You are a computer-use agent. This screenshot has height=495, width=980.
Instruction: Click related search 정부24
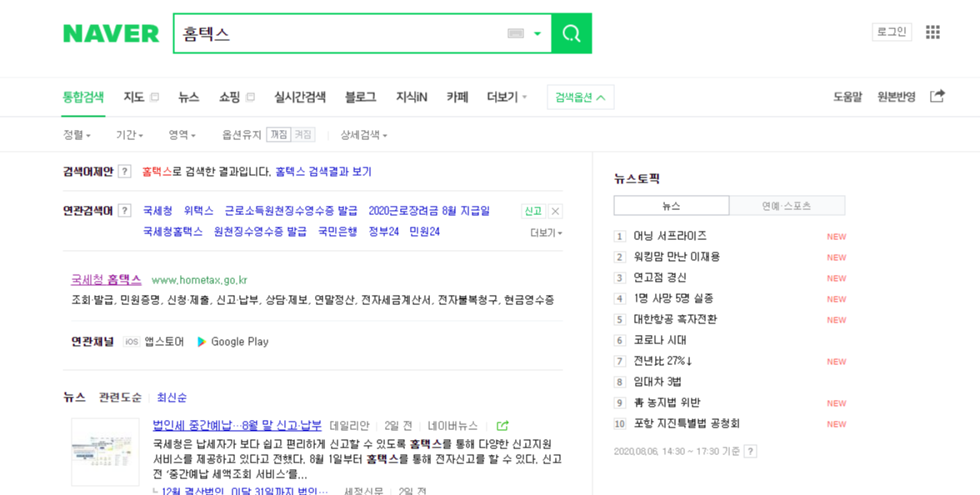[383, 232]
